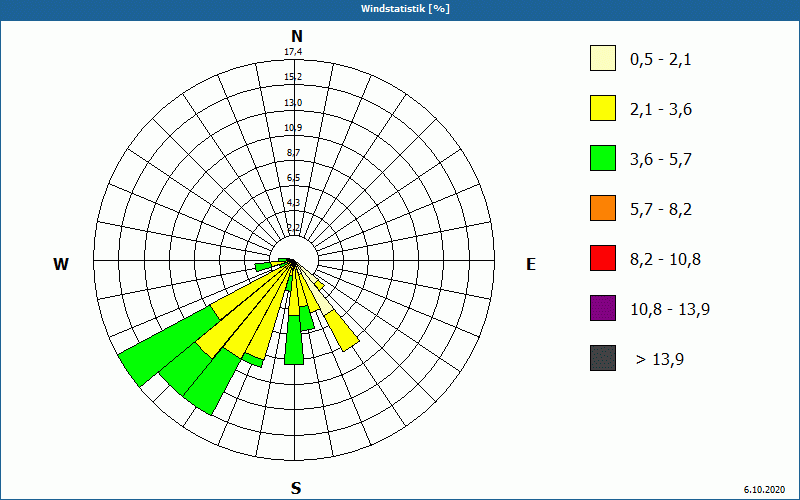Click the 3,6 - 5,7 legend label
Image resolution: width=800 pixels, height=500 pixels.
click(661, 160)
